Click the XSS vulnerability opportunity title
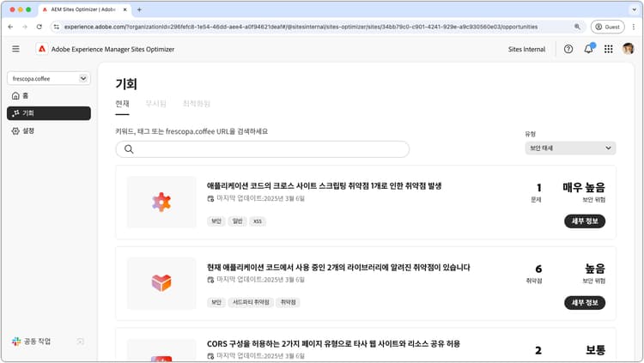 324,186
